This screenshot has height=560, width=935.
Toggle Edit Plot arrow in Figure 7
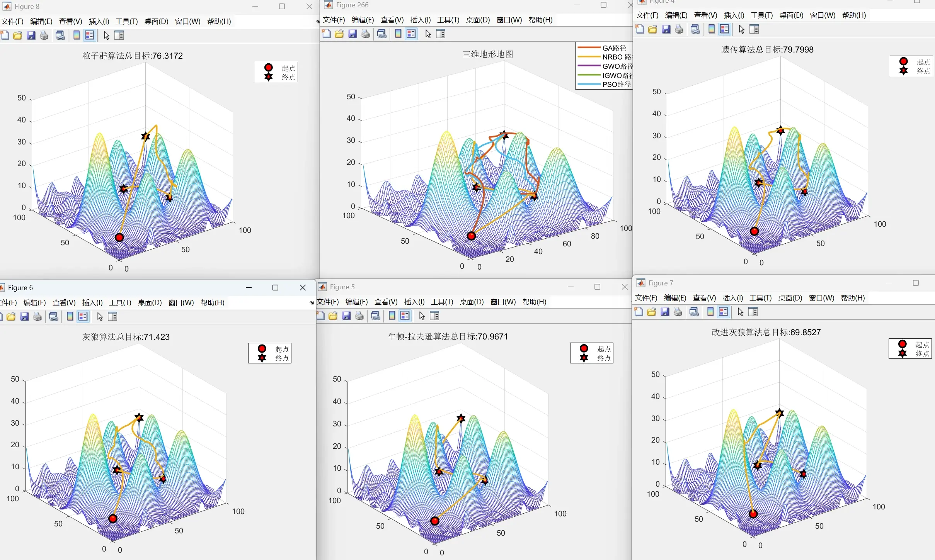[740, 312]
